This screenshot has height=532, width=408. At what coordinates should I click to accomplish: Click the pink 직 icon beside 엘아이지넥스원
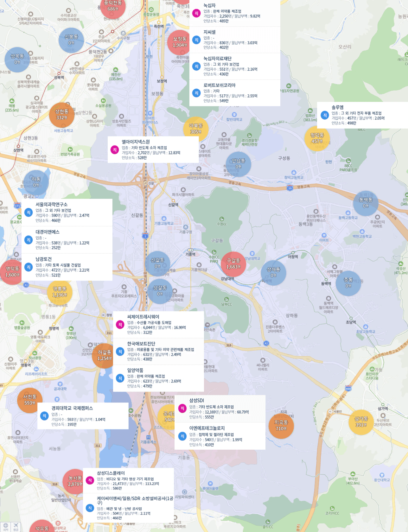coord(115,150)
